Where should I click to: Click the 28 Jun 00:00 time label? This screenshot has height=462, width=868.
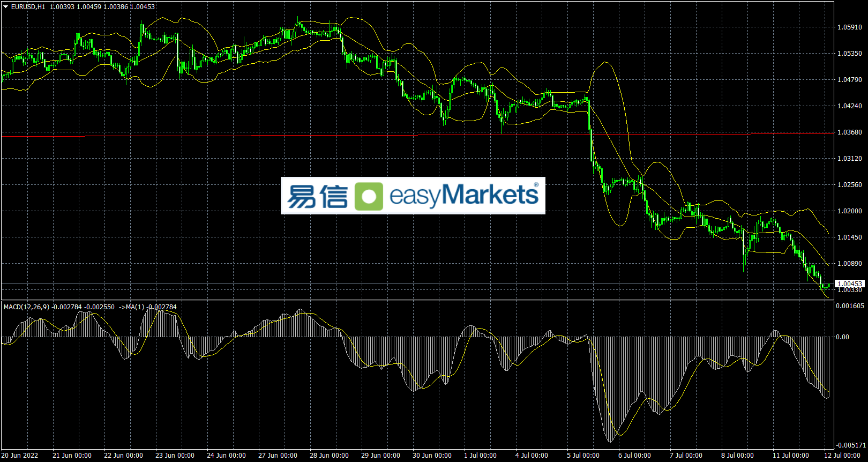[329, 456]
